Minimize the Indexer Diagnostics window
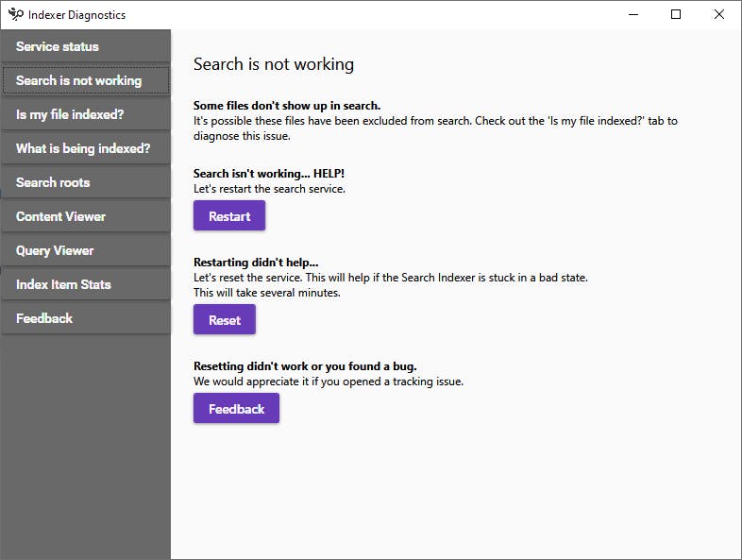The image size is (742, 560). [x=633, y=14]
